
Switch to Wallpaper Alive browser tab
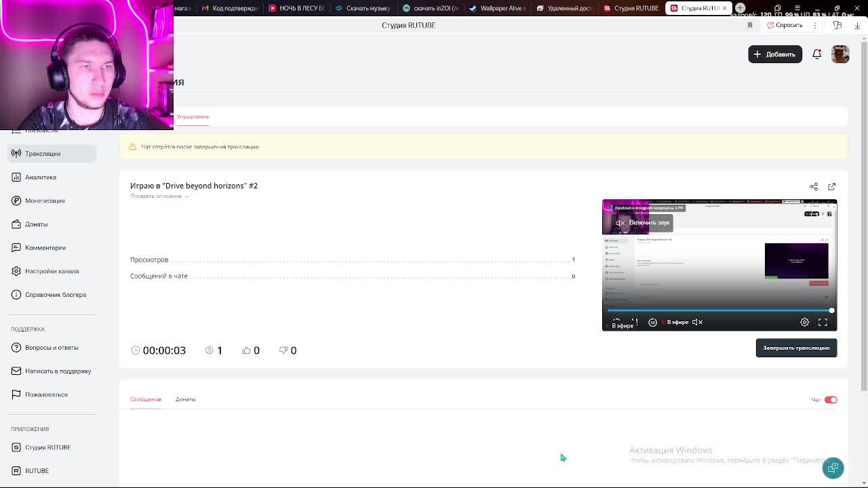(497, 8)
